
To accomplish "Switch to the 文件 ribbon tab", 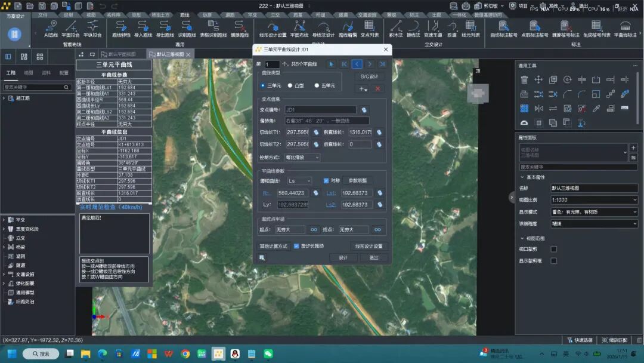I will tap(43, 15).
